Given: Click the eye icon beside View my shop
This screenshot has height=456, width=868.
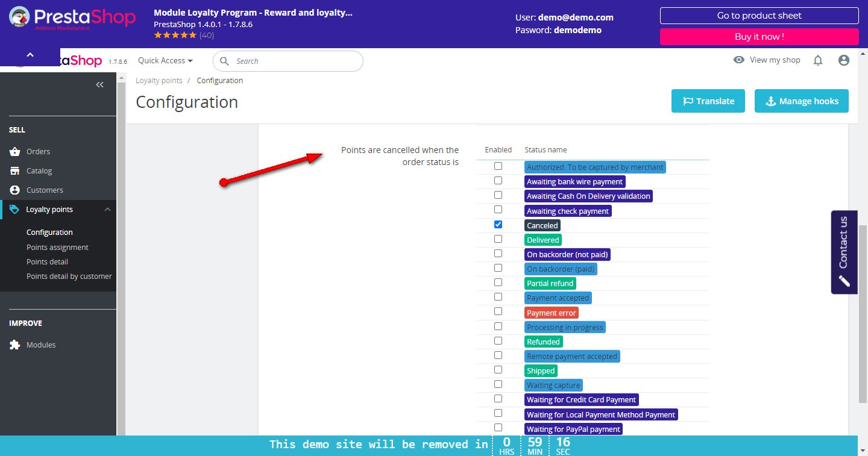Looking at the screenshot, I should tap(739, 60).
